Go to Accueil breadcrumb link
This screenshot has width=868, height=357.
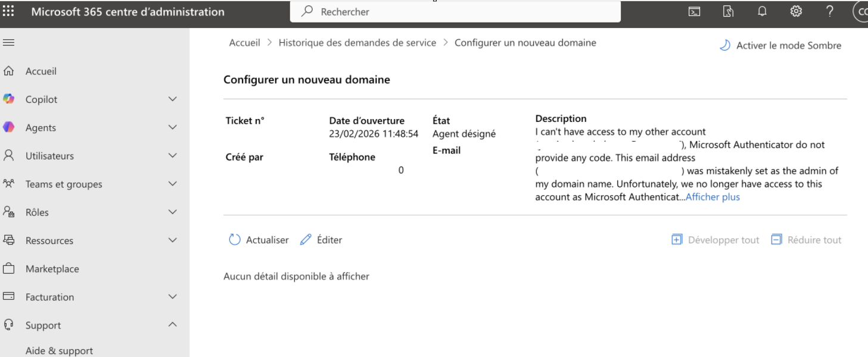pyautogui.click(x=245, y=43)
